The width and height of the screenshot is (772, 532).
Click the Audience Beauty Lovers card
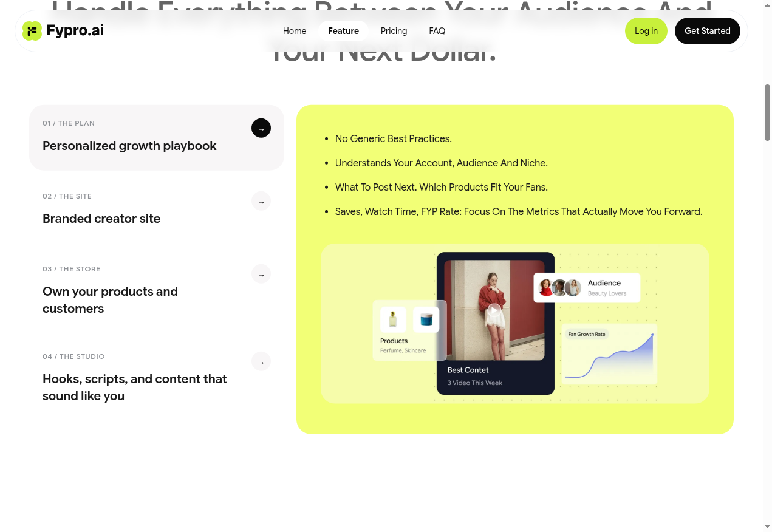coord(587,288)
